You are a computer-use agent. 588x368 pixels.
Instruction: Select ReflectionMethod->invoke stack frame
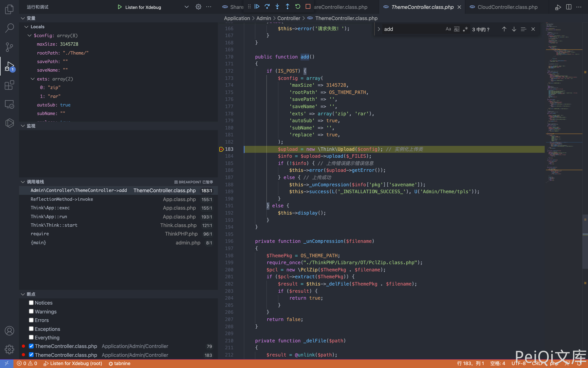[x=118, y=199]
